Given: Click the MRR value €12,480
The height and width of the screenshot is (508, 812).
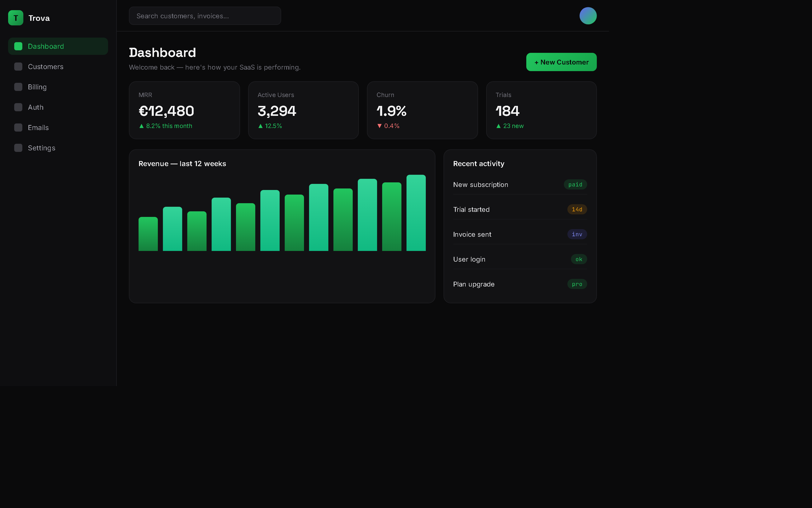Looking at the screenshot, I should pos(167,111).
